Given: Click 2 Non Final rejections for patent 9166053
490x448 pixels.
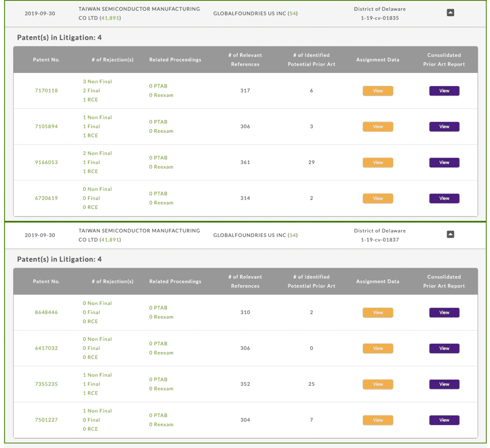Looking at the screenshot, I should (97, 153).
